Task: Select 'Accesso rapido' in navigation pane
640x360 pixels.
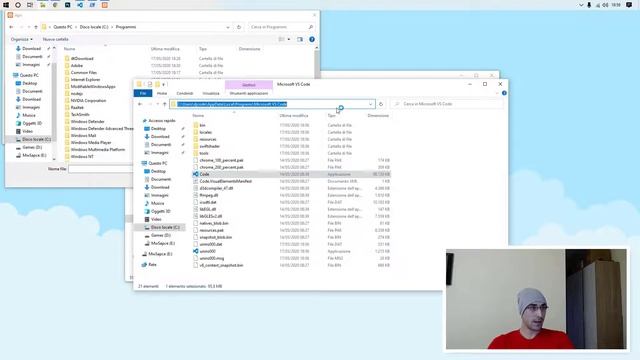Action: (162, 121)
